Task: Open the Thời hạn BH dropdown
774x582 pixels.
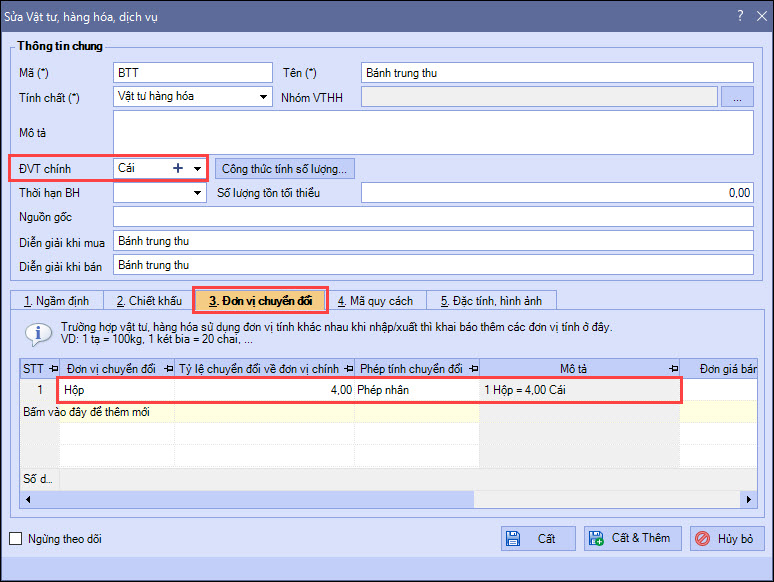Action: 197,193
